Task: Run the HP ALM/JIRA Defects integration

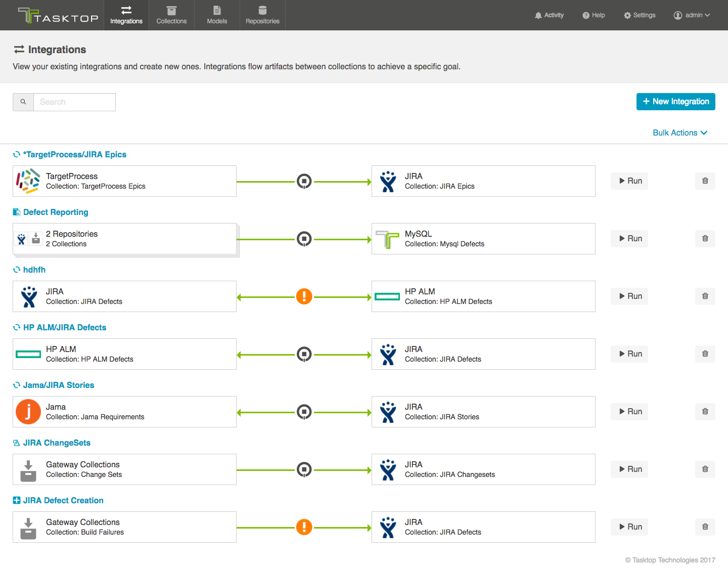Action: (629, 354)
